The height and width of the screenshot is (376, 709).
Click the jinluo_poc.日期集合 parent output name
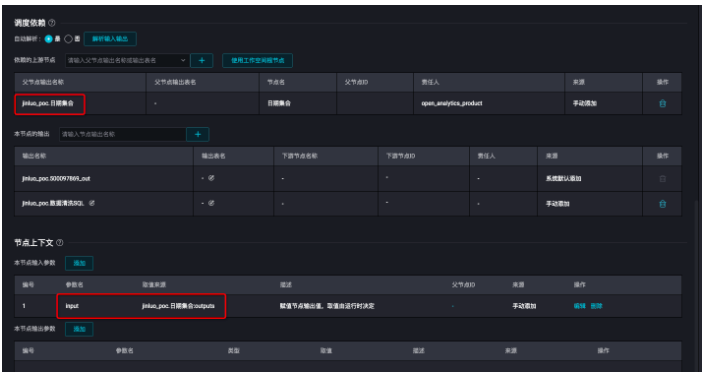pyautogui.click(x=48, y=103)
